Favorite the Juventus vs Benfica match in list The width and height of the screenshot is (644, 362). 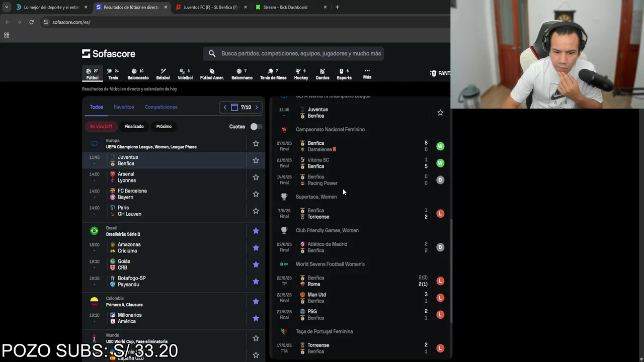tap(256, 160)
